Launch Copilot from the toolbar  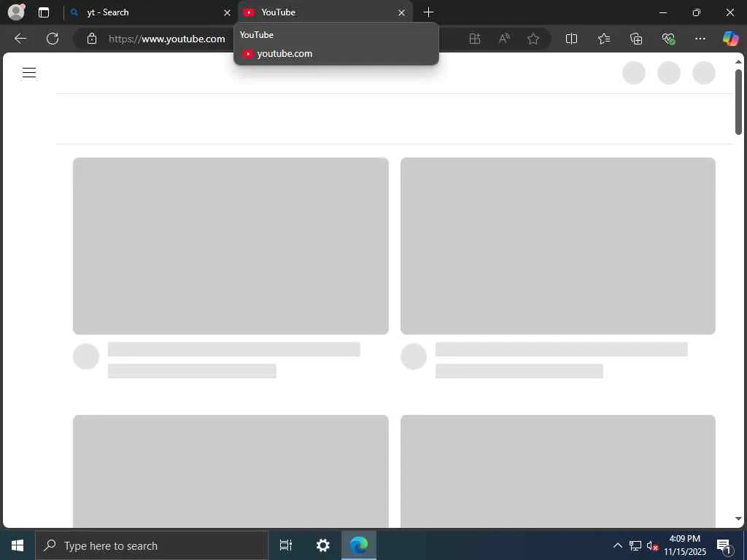730,39
